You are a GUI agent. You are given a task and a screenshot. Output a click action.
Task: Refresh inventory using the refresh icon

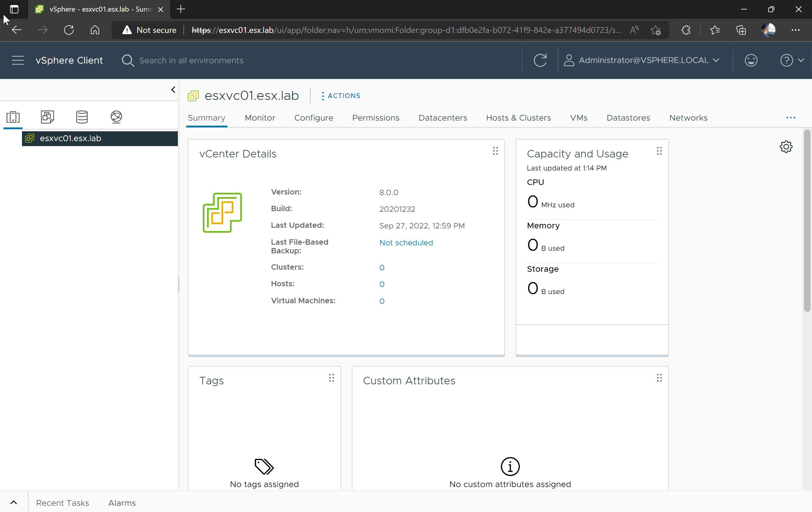pos(540,60)
